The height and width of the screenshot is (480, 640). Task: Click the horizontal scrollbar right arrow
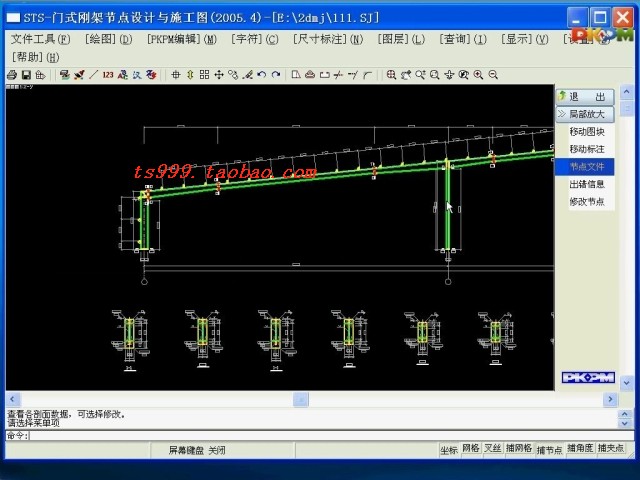(610, 399)
